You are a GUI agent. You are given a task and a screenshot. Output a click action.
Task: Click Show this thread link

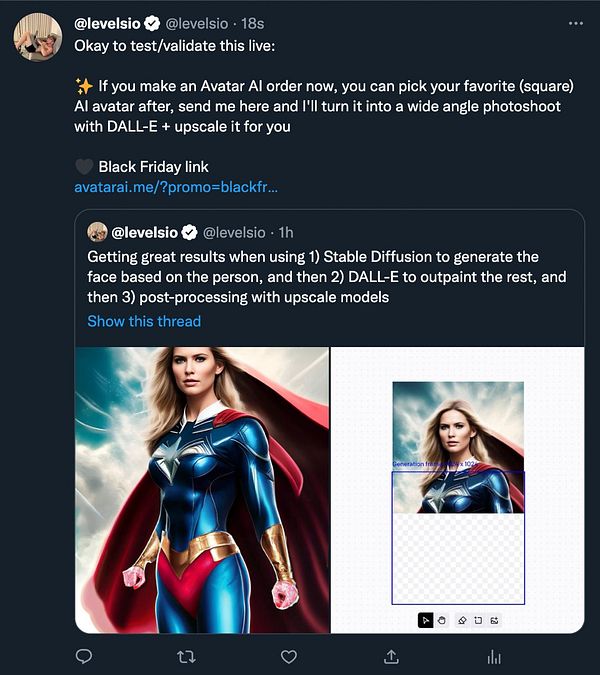[x=144, y=321]
